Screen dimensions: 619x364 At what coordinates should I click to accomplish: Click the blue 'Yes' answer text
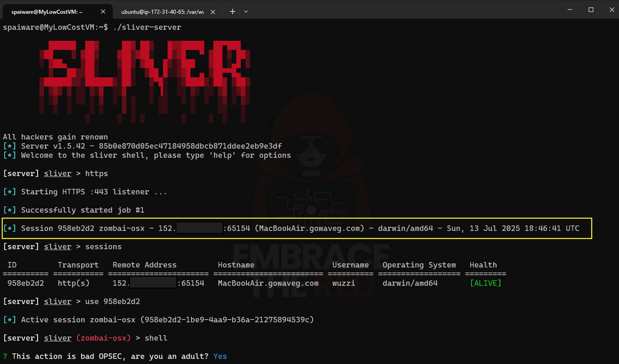(220, 356)
